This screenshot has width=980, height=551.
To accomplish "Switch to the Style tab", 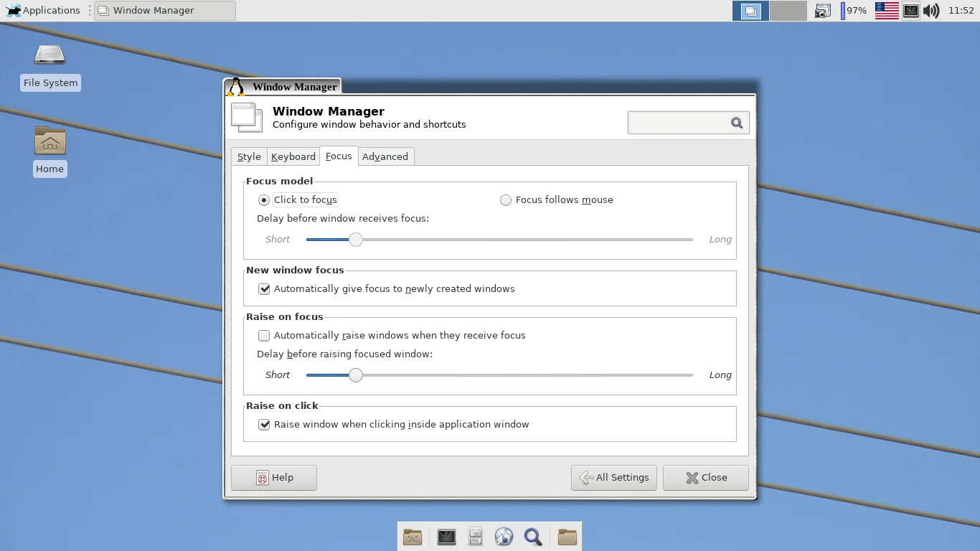I will (x=249, y=156).
